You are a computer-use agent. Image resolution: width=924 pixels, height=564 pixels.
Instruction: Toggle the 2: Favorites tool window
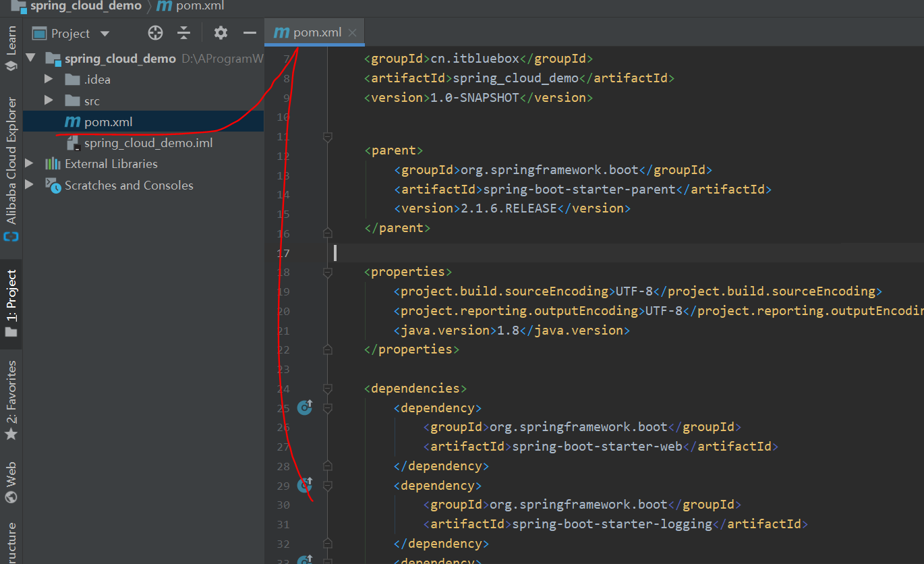[11, 399]
